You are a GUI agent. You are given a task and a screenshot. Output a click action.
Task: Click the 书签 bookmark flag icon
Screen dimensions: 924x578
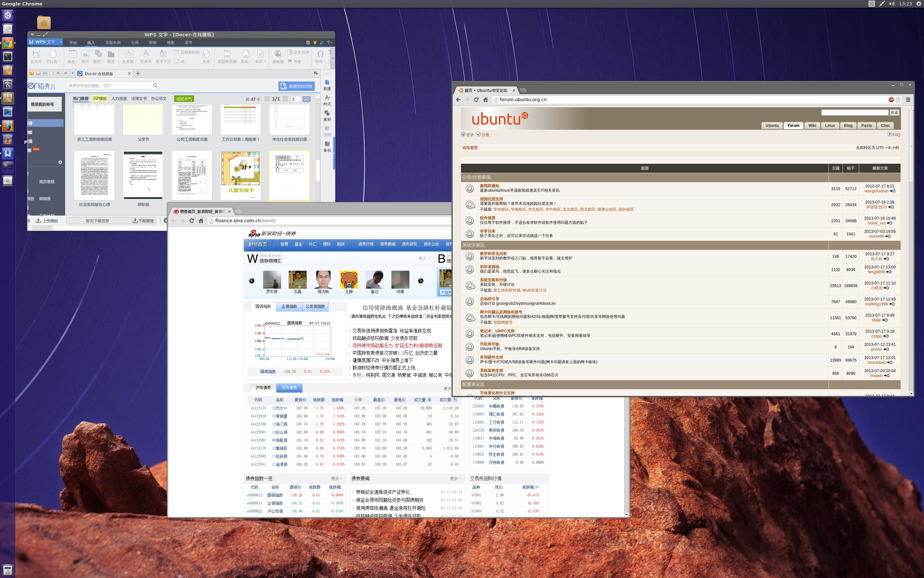(290, 61)
